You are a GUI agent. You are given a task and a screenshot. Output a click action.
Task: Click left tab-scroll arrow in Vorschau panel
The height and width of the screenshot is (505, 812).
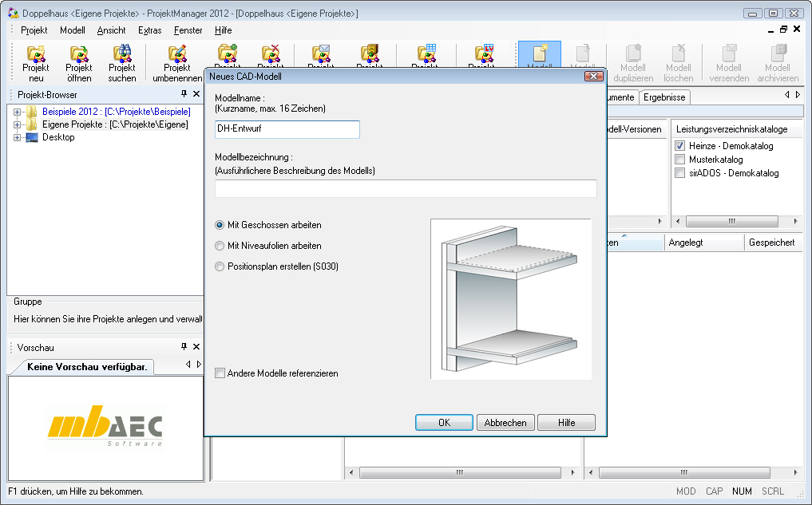tap(188, 365)
